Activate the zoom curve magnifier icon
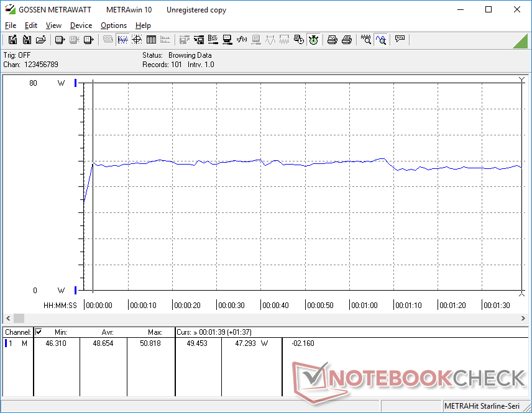This screenshot has height=413, width=532. click(381, 40)
